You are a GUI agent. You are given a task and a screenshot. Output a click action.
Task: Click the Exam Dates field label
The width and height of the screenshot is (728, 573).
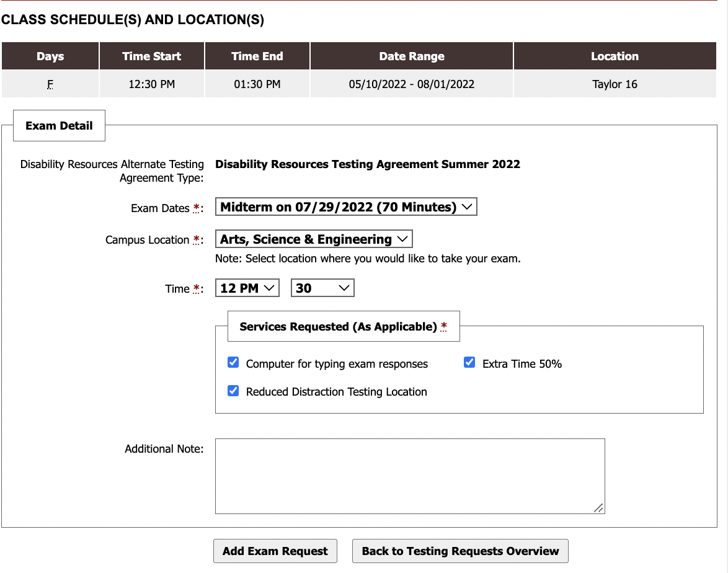tap(167, 208)
